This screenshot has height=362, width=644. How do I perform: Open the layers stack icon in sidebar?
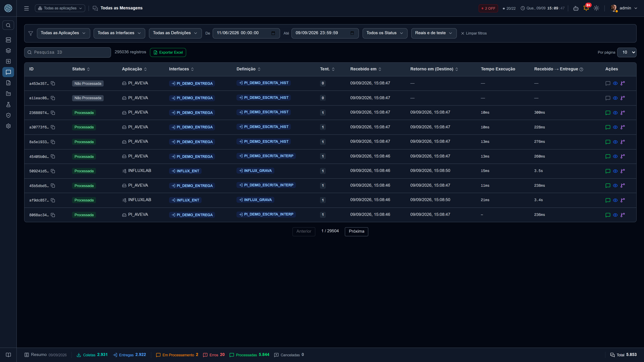pos(8,51)
